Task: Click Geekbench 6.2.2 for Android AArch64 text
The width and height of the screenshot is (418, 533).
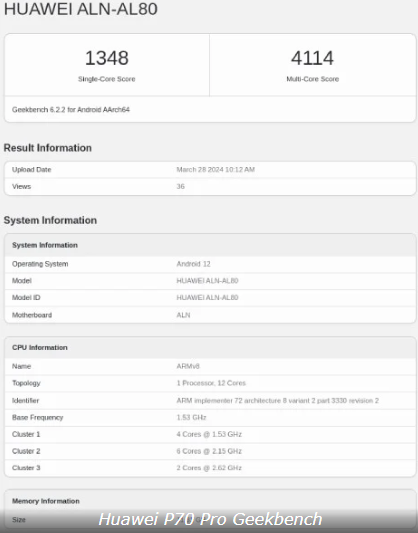Action: click(71, 109)
